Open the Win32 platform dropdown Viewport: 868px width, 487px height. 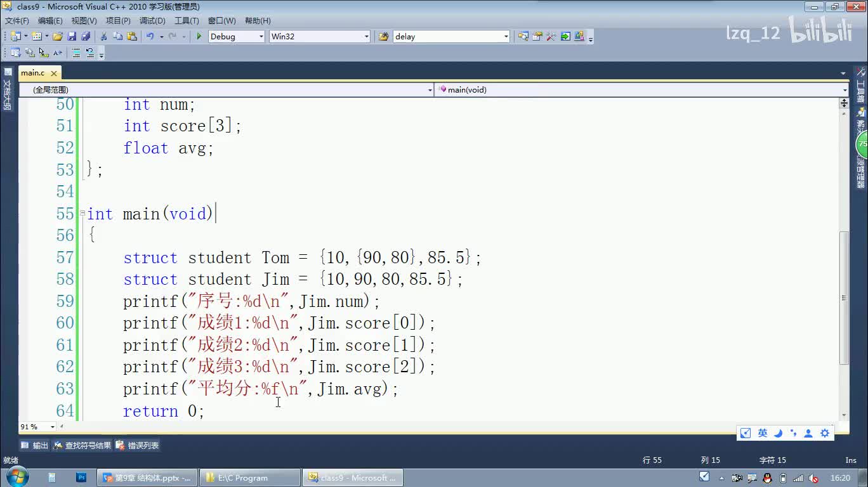pyautogui.click(x=366, y=37)
